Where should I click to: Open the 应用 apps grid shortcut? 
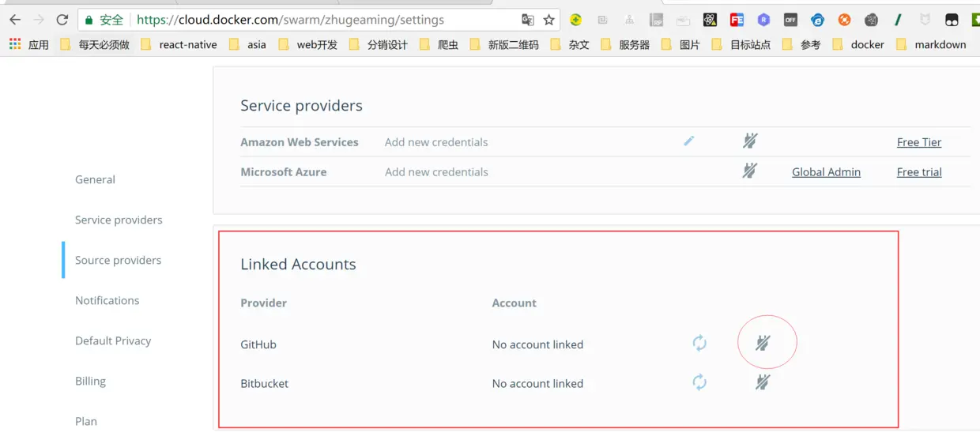coord(28,44)
